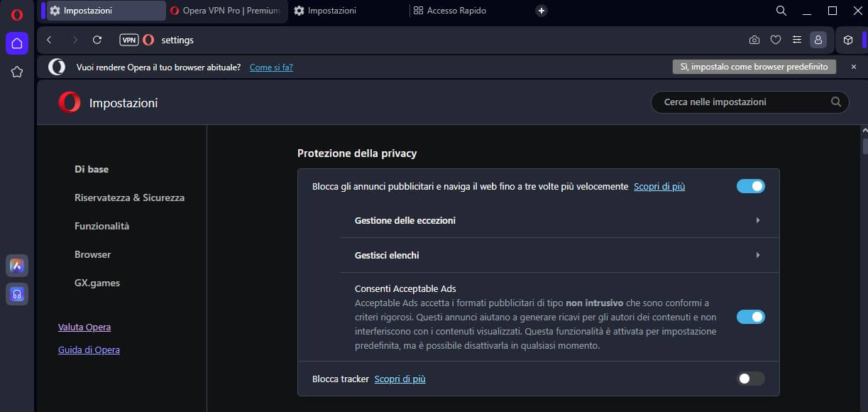
Task: Open Easy Setup sliders icon
Action: tap(797, 40)
